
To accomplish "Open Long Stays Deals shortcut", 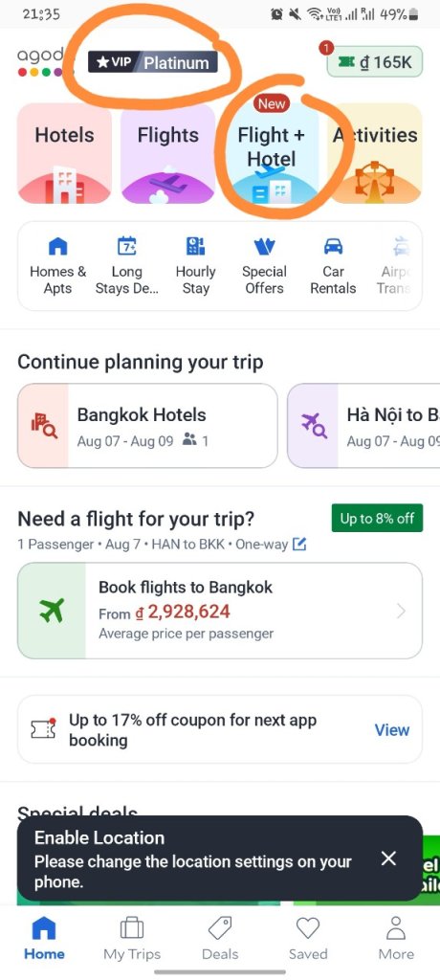I will coord(127,266).
